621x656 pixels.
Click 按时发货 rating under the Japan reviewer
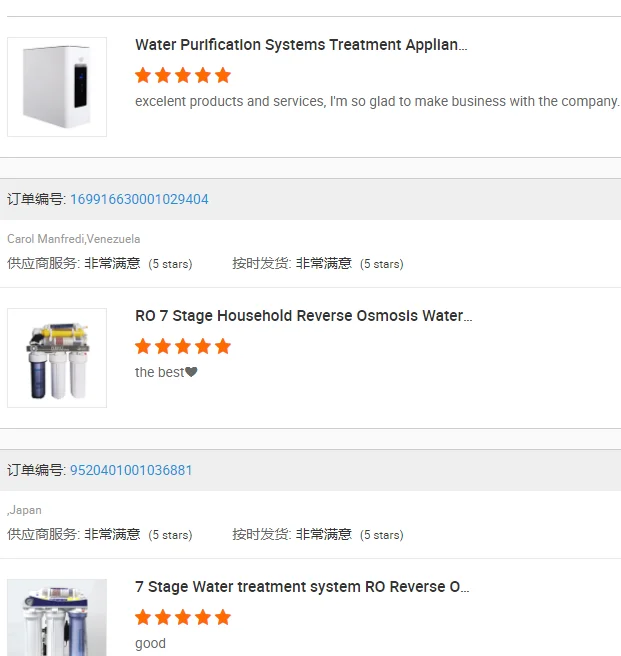(318, 535)
